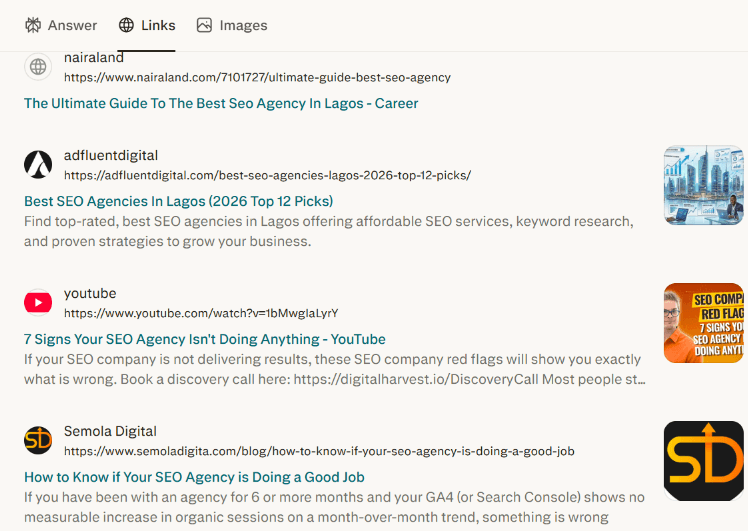The width and height of the screenshot is (748, 531).
Task: Open the large SD logo thumbnail
Action: tap(704, 461)
